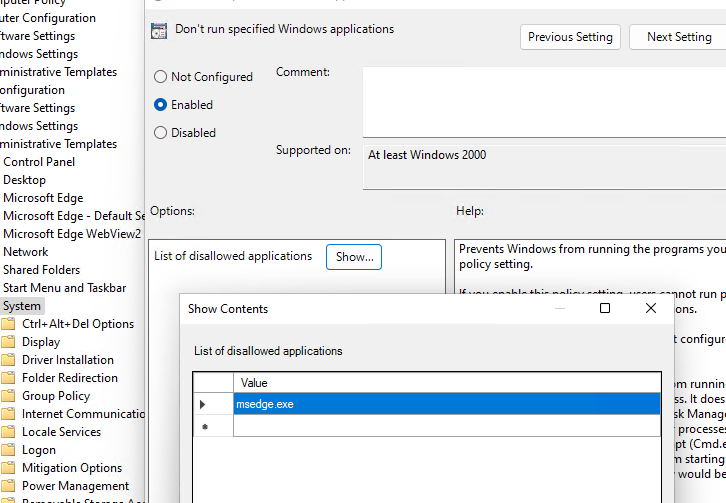Maximize the Show Contents dialog

(x=605, y=309)
